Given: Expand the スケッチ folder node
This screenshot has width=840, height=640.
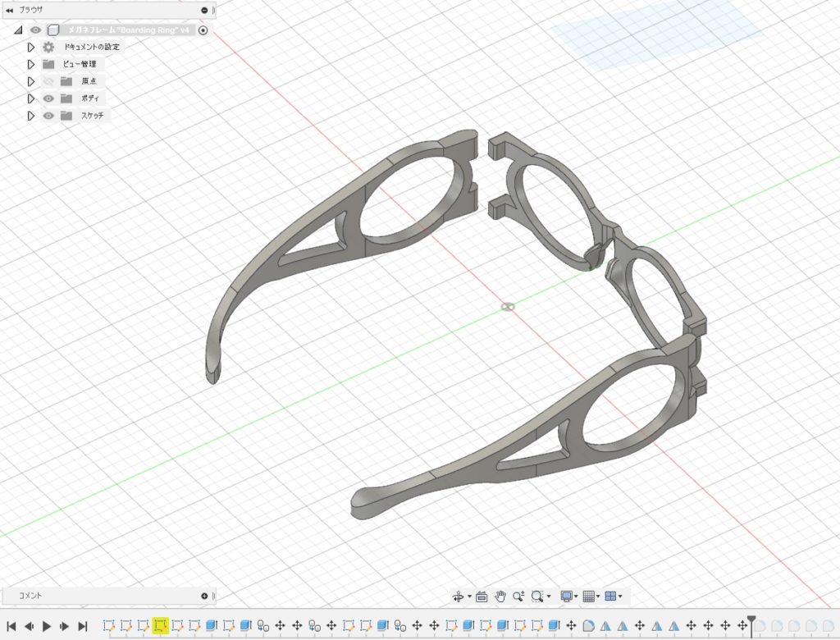Looking at the screenshot, I should pos(31,116).
